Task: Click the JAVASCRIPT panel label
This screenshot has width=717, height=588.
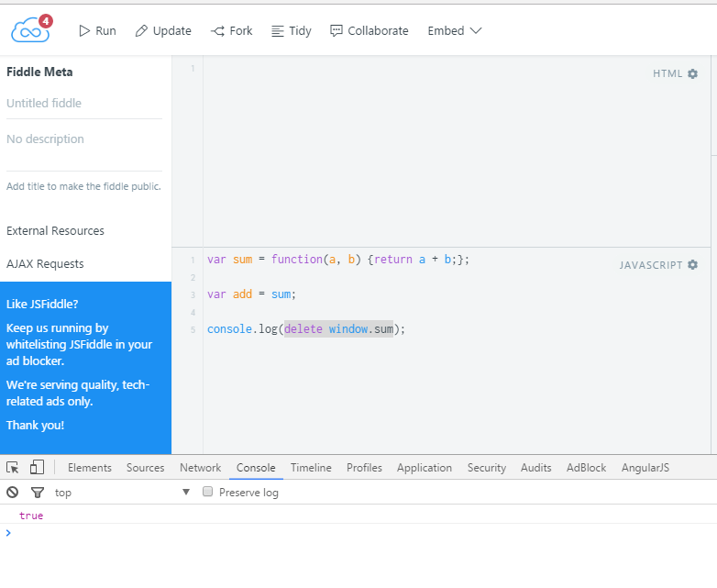Action: click(651, 265)
